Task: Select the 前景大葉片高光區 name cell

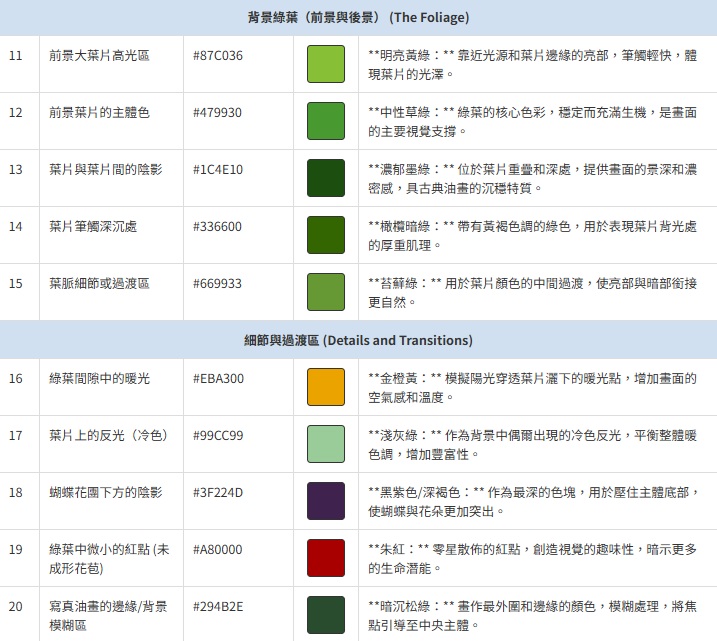Action: click(99, 56)
